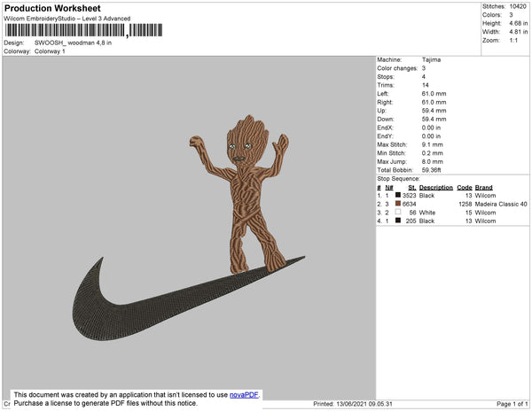
Task: Click the black swatch in stop 1
Action: (x=398, y=195)
